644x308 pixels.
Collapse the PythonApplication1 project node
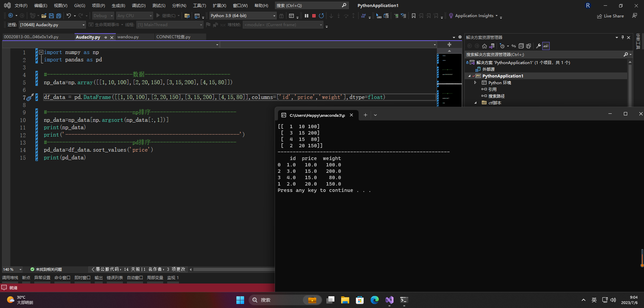pyautogui.click(x=469, y=76)
